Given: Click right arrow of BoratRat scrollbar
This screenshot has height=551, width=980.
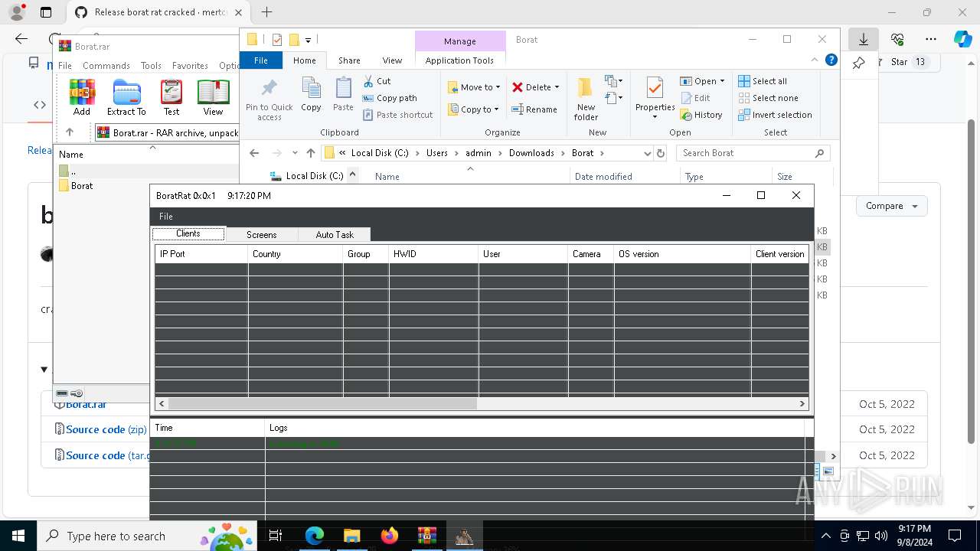Looking at the screenshot, I should click(802, 403).
